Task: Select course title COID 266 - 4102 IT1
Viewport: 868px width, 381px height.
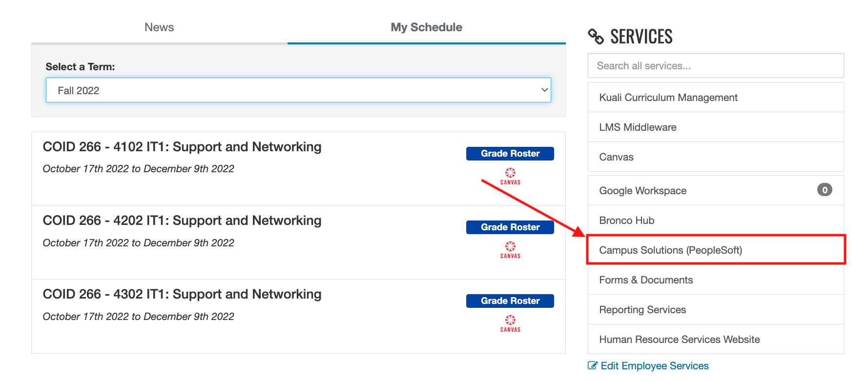Action: coord(182,147)
